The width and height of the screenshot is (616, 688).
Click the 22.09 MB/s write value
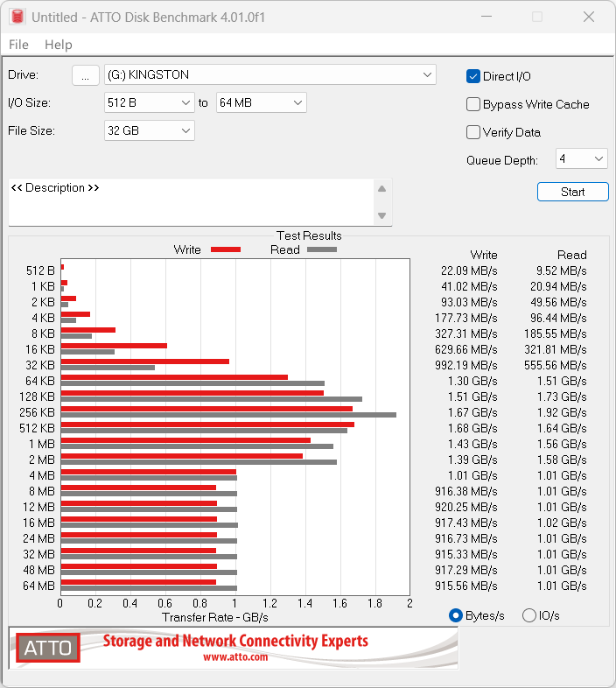tap(469, 270)
